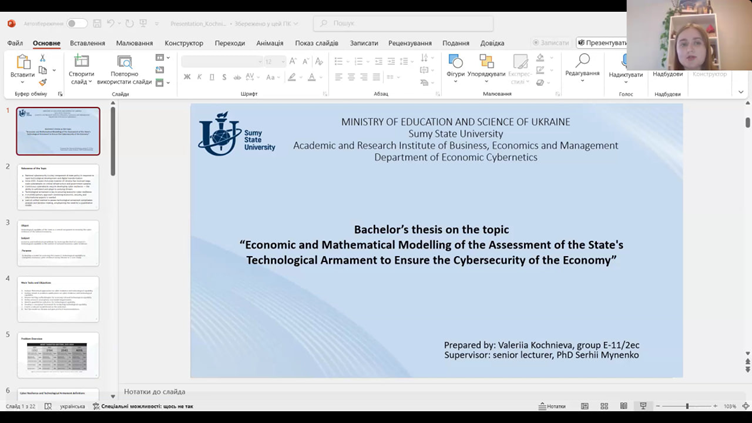The width and height of the screenshot is (752, 423).
Task: Toggle italic К formatting
Action: click(x=200, y=77)
